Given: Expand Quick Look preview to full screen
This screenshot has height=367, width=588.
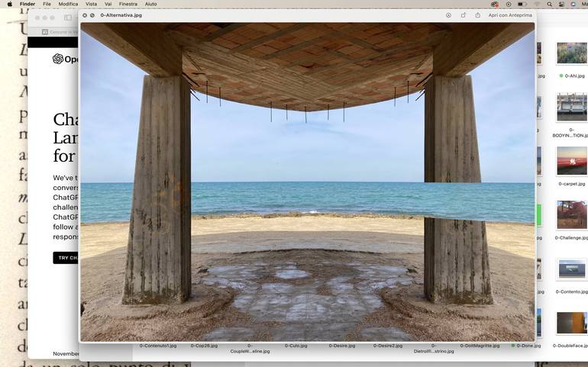Looking at the screenshot, I should point(92,15).
